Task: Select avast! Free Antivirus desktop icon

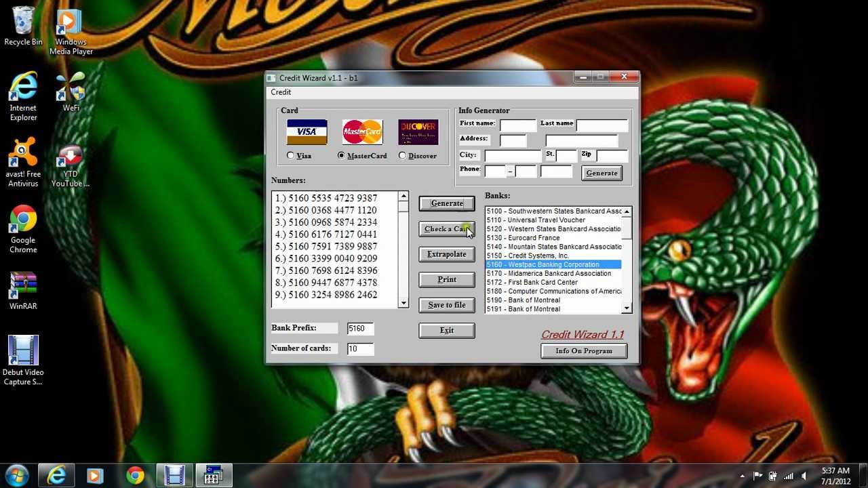Action: (23, 163)
